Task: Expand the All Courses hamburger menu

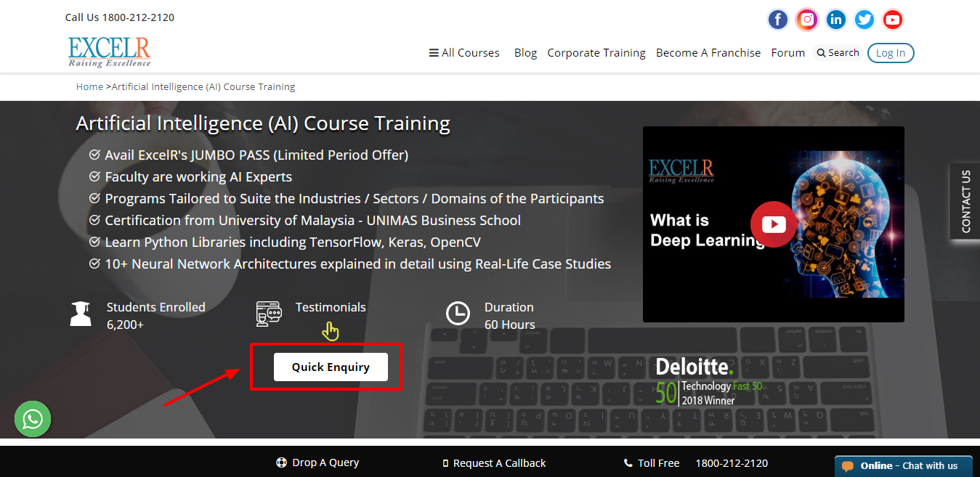Action: 464,53
